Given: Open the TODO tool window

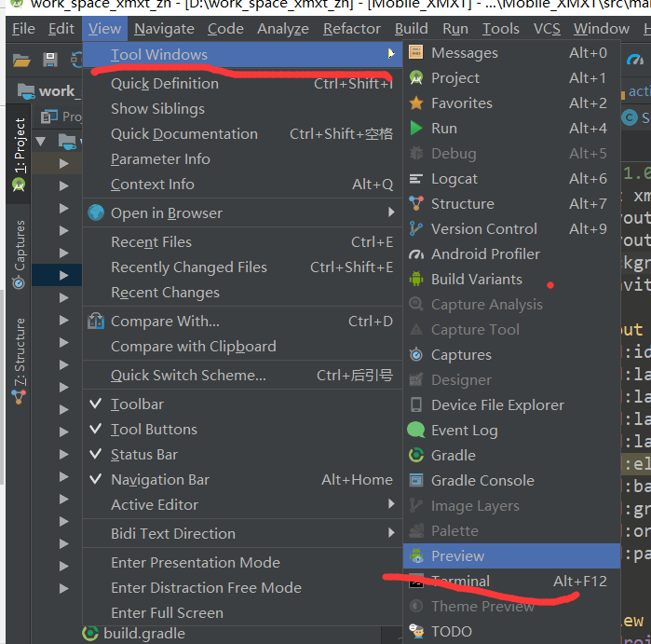Looking at the screenshot, I should [511, 632].
